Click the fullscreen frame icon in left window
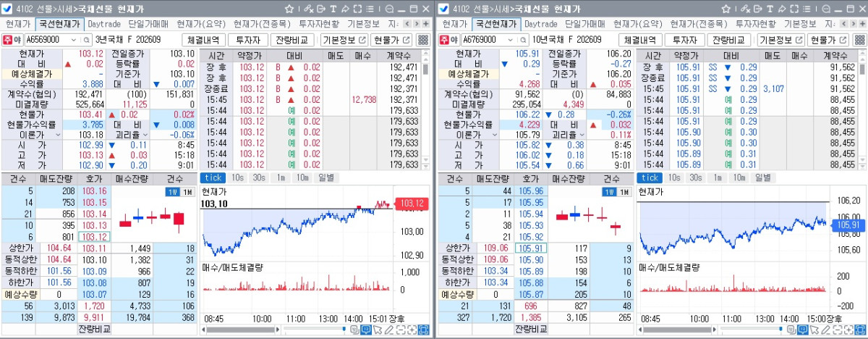868x339 pixels. pyautogui.click(x=357, y=9)
